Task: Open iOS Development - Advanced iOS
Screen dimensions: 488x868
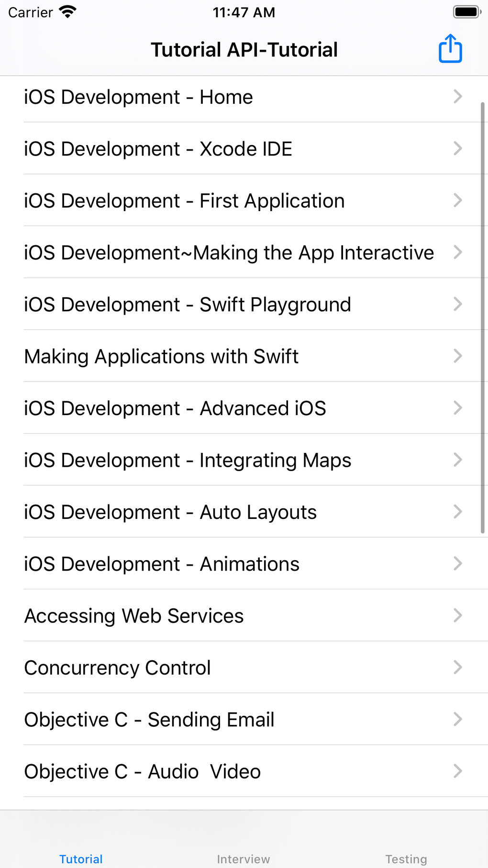Action: click(175, 408)
